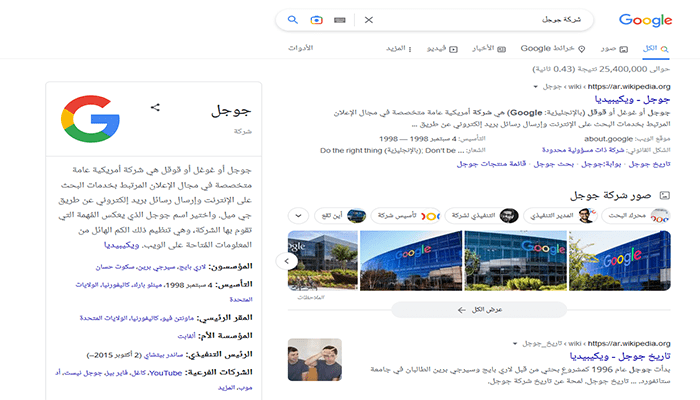This screenshot has width=700, height=400.
Task: Open the rightmost Google building image
Action: pos(620,260)
